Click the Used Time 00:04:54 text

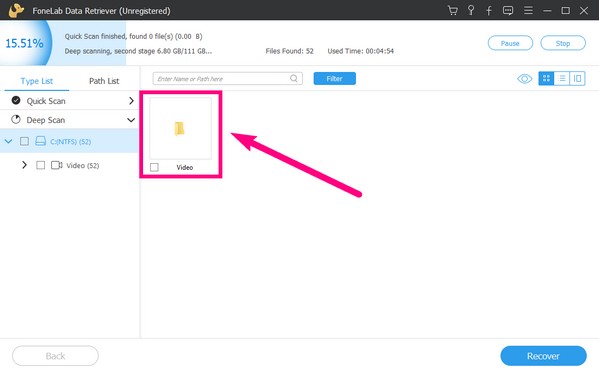(x=360, y=51)
